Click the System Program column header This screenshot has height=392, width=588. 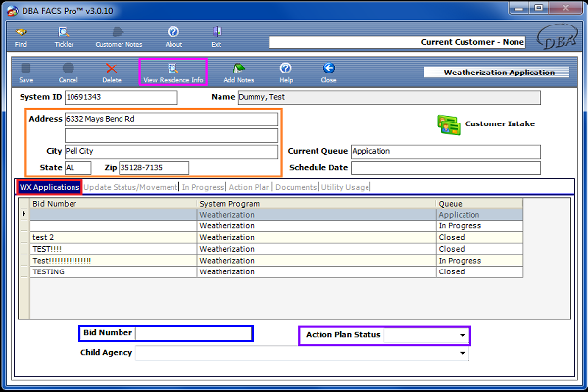point(317,204)
